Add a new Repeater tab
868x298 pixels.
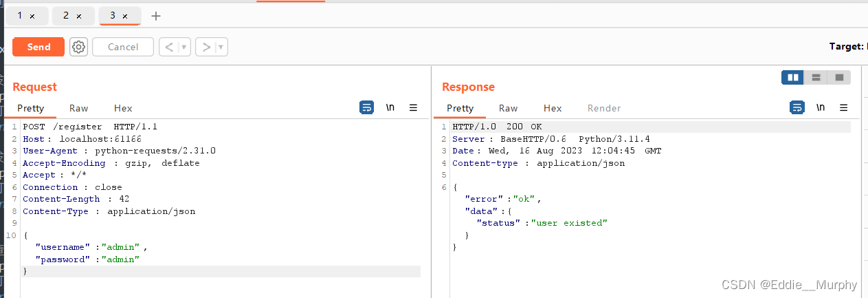click(156, 16)
